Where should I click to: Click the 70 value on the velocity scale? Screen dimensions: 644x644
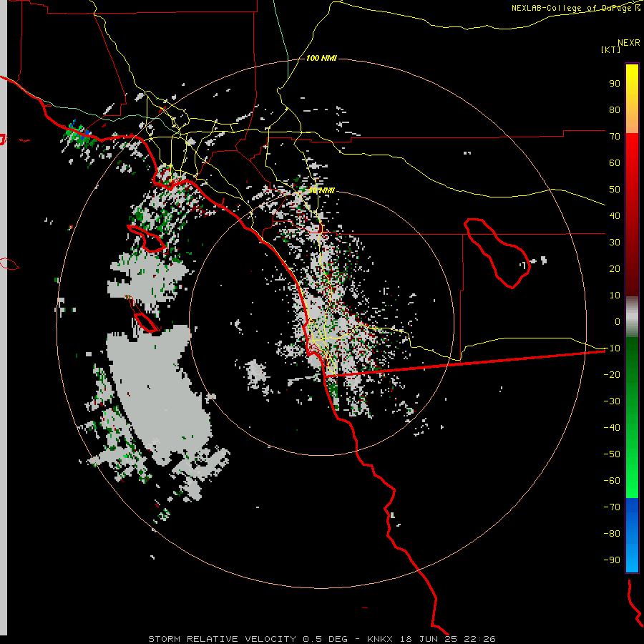[615, 137]
